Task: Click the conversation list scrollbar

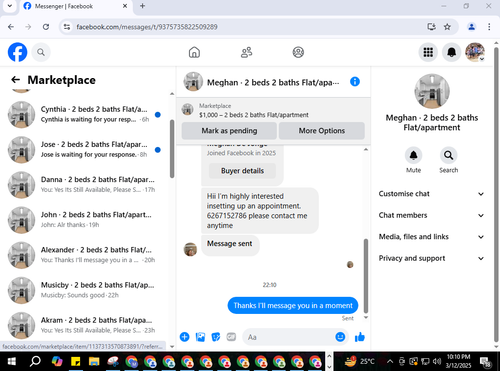Action: (172, 149)
